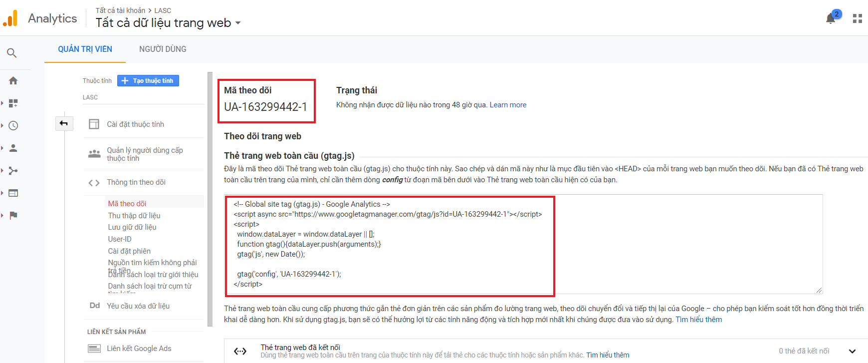Click the Thẻ trang web toàn cầu (gtag.js) heading
This screenshot has width=868, height=363.
click(x=289, y=156)
